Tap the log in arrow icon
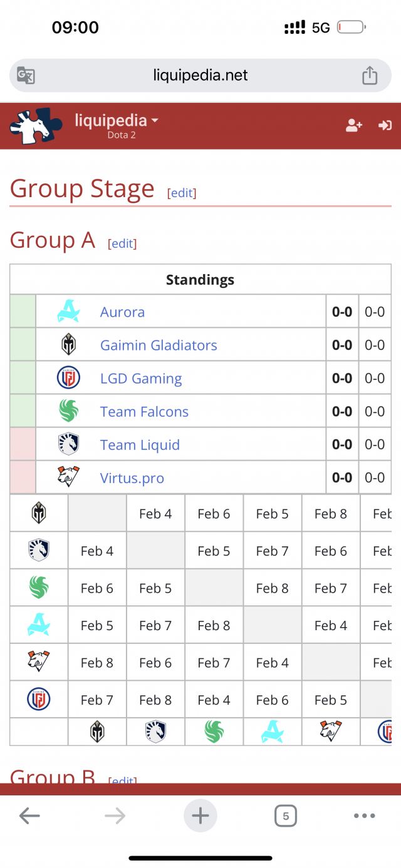Screen dimensions: 401x868 click(x=385, y=126)
